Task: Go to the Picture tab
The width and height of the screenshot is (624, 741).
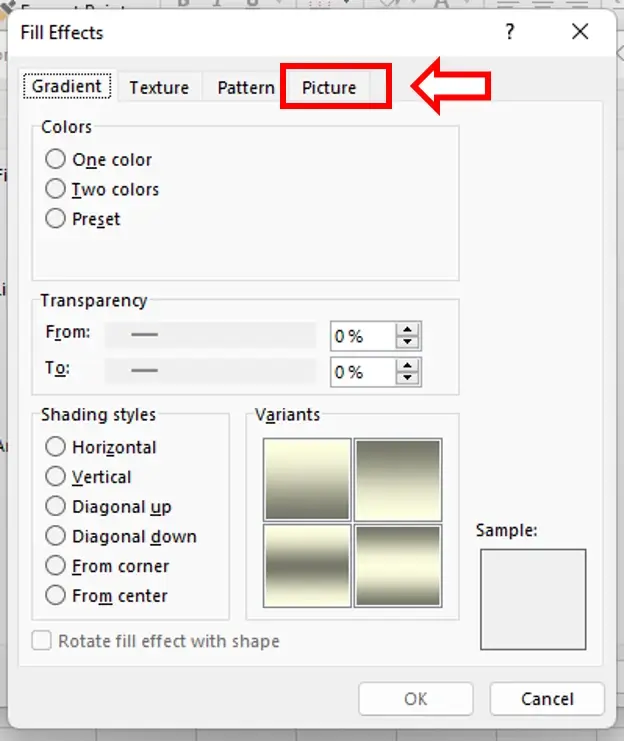Action: 329,88
